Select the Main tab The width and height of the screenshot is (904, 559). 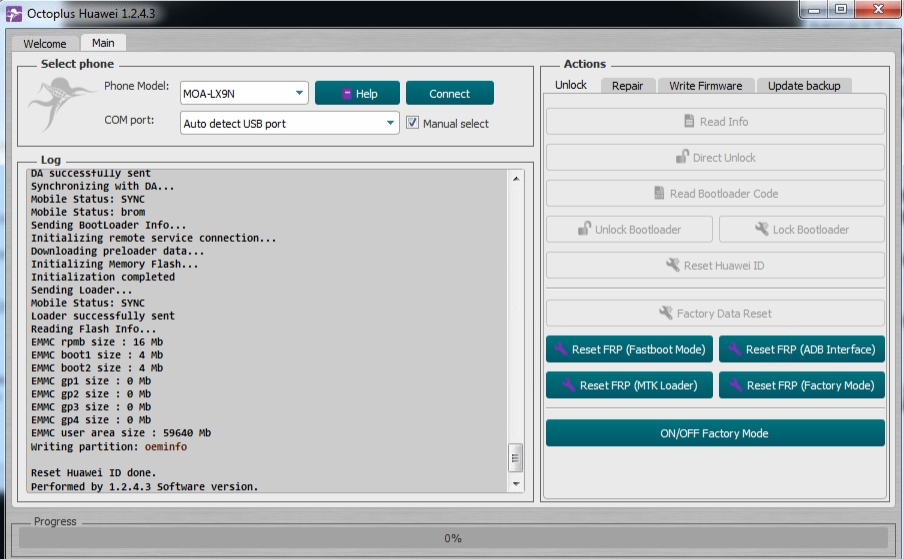[103, 43]
